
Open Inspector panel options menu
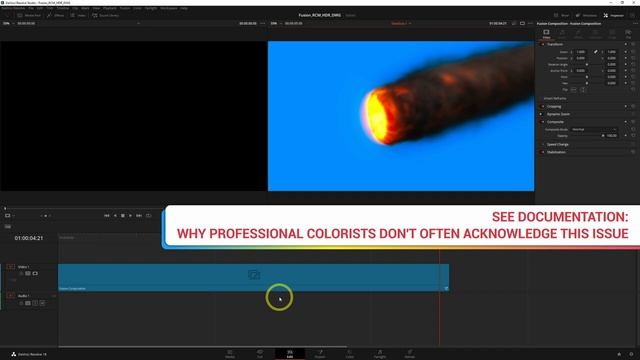[x=635, y=24]
